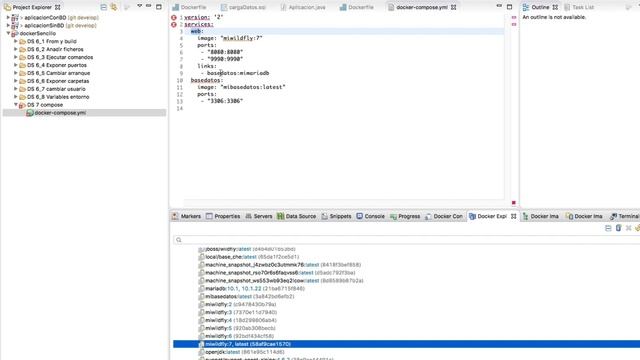Open docker-compose.yml in Project Explorer
The height and width of the screenshot is (360, 640).
[x=60, y=113]
